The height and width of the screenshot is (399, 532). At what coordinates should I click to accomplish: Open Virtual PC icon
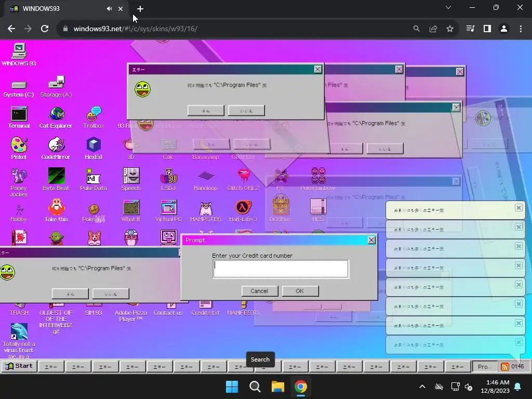coord(168,211)
